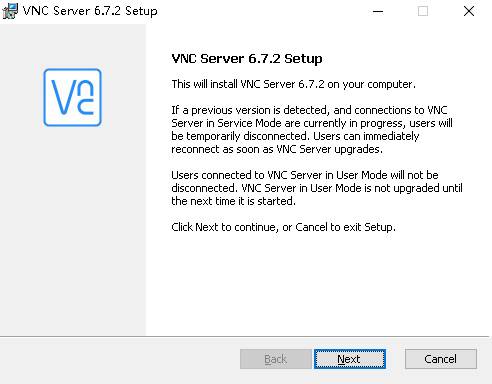
Task: Click the greyed-out Back button
Action: pos(276,359)
